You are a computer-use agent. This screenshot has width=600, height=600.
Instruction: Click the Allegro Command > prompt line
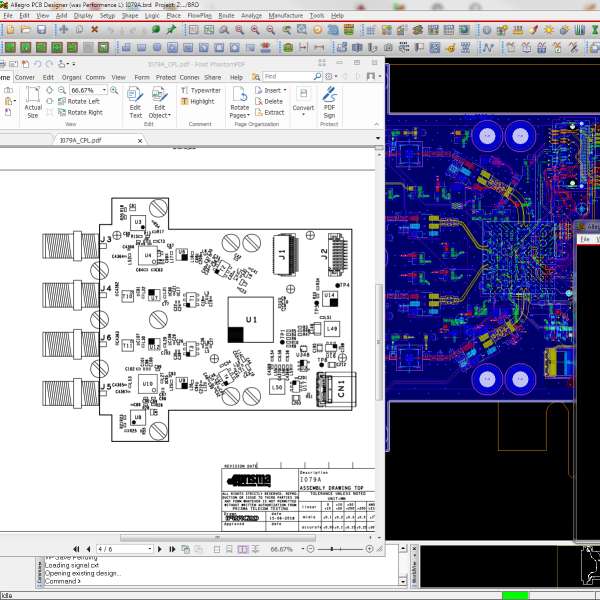(x=63, y=581)
